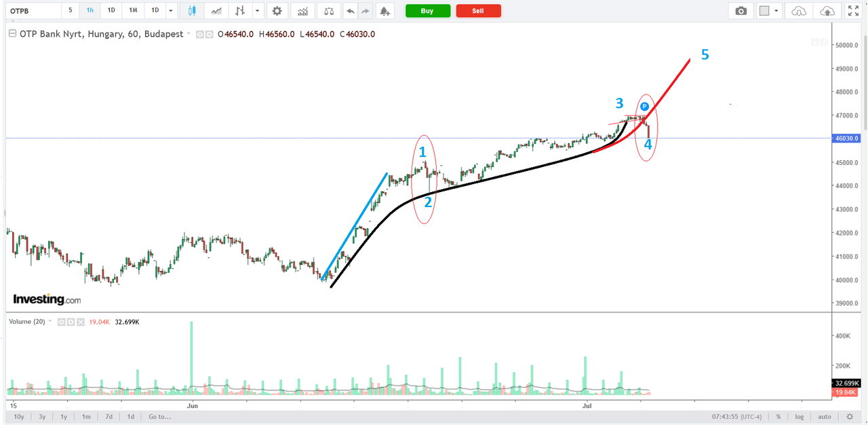
Task: Set the time range to 3y
Action: tap(42, 417)
